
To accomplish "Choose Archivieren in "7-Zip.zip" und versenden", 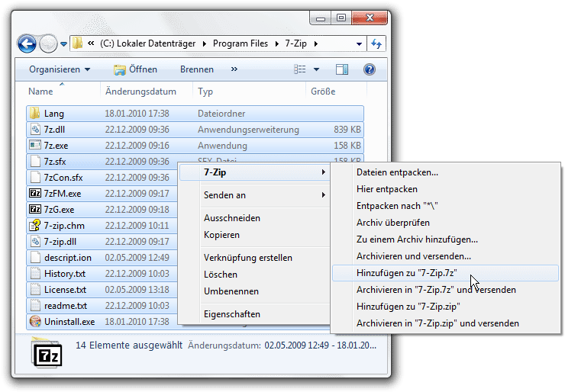I will (445, 323).
